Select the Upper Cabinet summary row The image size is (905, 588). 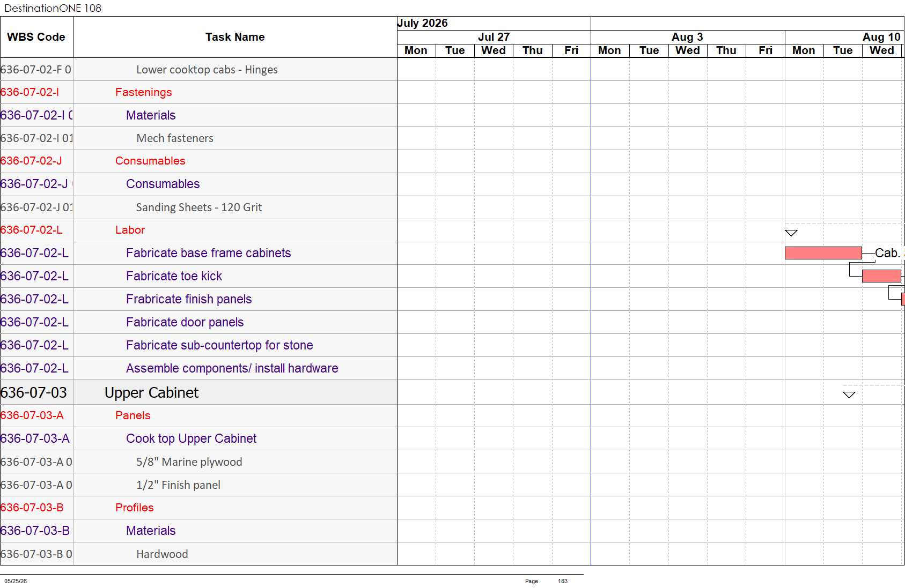198,392
